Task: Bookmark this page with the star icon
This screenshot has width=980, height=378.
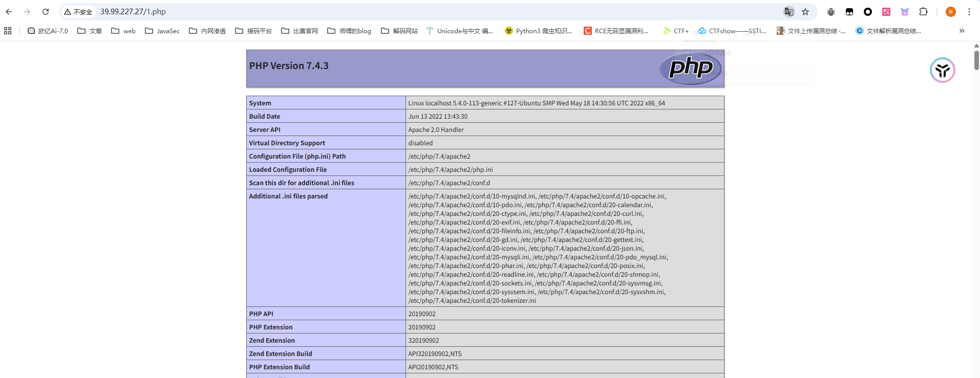Action: pyautogui.click(x=805, y=12)
